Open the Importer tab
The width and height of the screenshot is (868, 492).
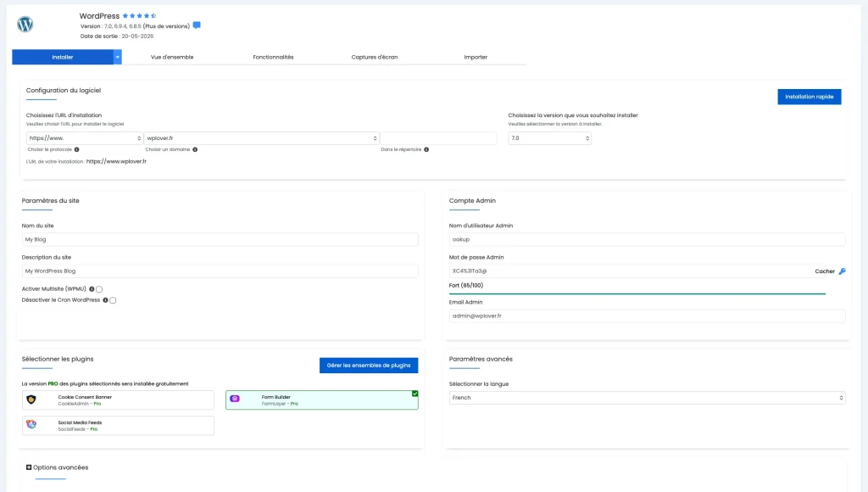pyautogui.click(x=476, y=57)
